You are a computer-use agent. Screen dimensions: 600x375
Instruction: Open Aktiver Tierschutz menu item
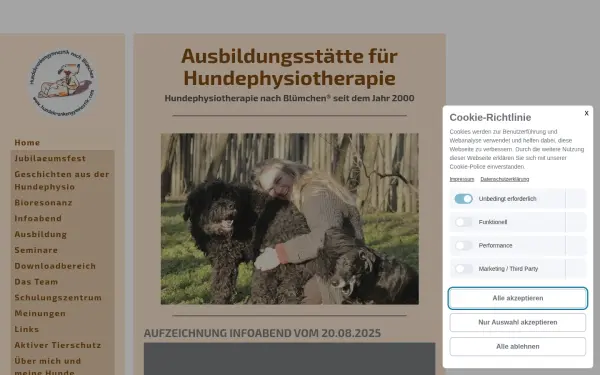[x=58, y=345]
